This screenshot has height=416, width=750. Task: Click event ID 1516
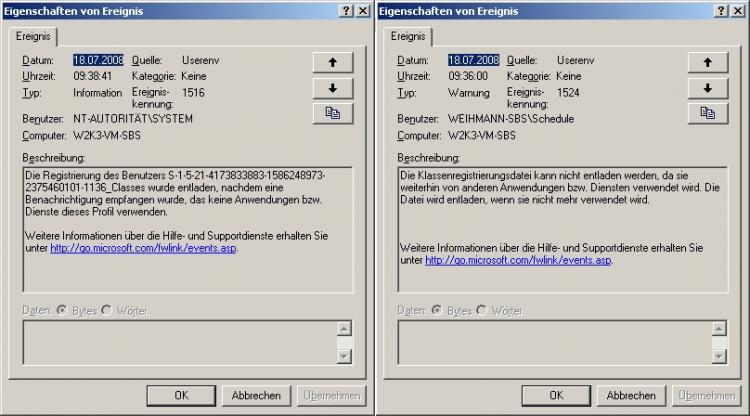click(193, 92)
